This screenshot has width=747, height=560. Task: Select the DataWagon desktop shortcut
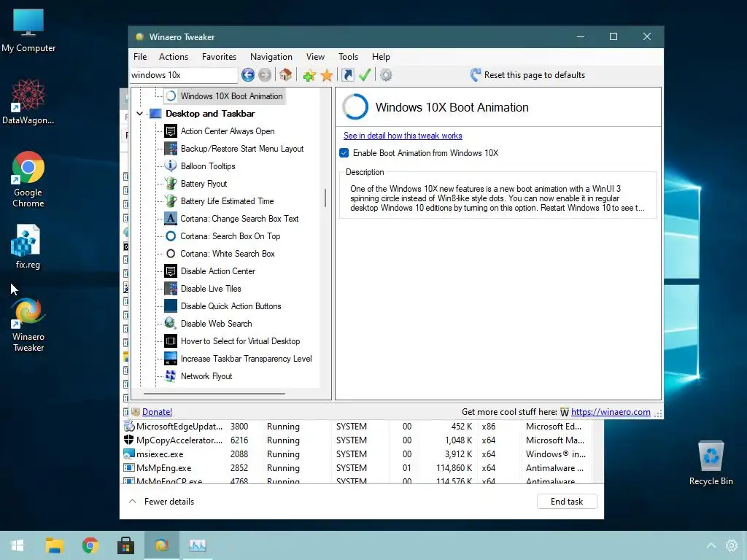point(28,102)
